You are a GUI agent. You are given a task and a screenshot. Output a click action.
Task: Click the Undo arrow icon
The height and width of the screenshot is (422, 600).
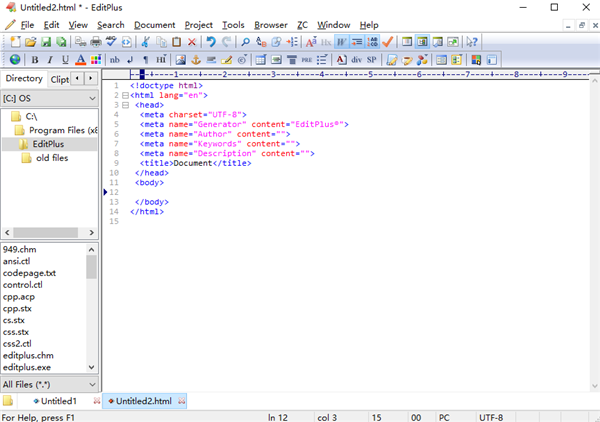pyautogui.click(x=210, y=42)
